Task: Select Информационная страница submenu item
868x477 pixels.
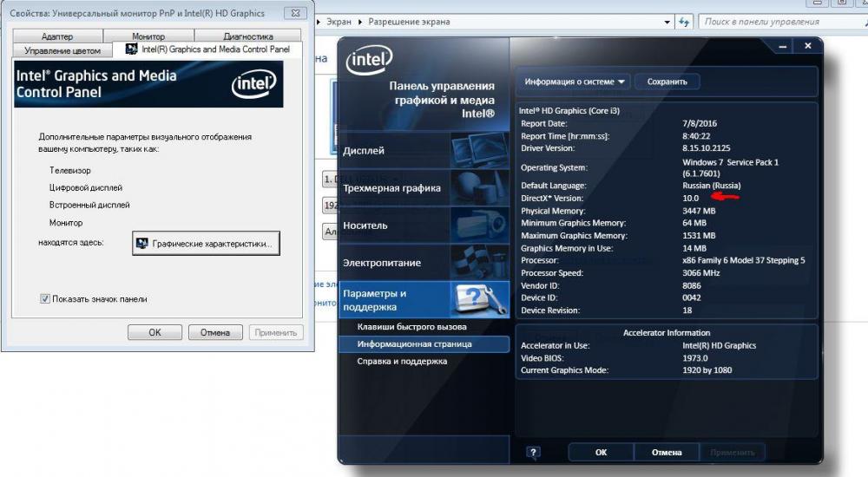Action: click(x=424, y=344)
